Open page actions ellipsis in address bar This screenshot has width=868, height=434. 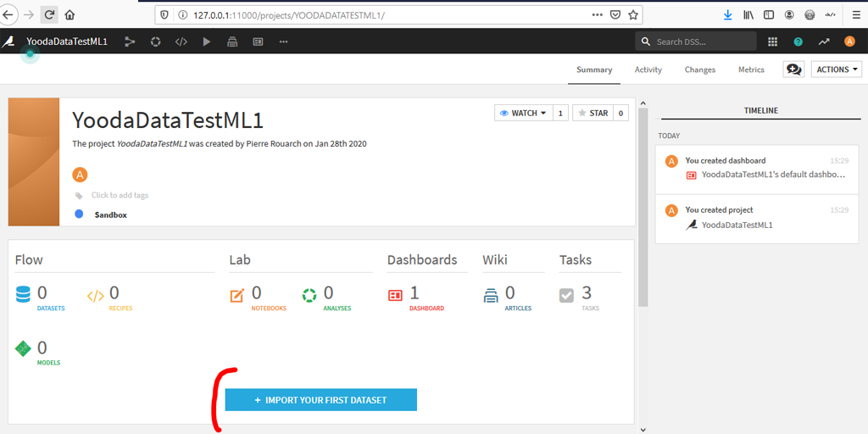click(x=598, y=15)
